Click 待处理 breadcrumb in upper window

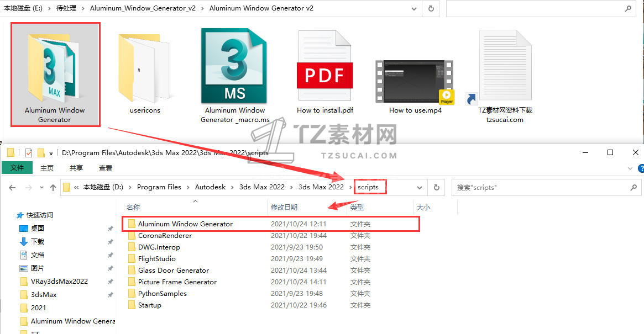point(66,8)
